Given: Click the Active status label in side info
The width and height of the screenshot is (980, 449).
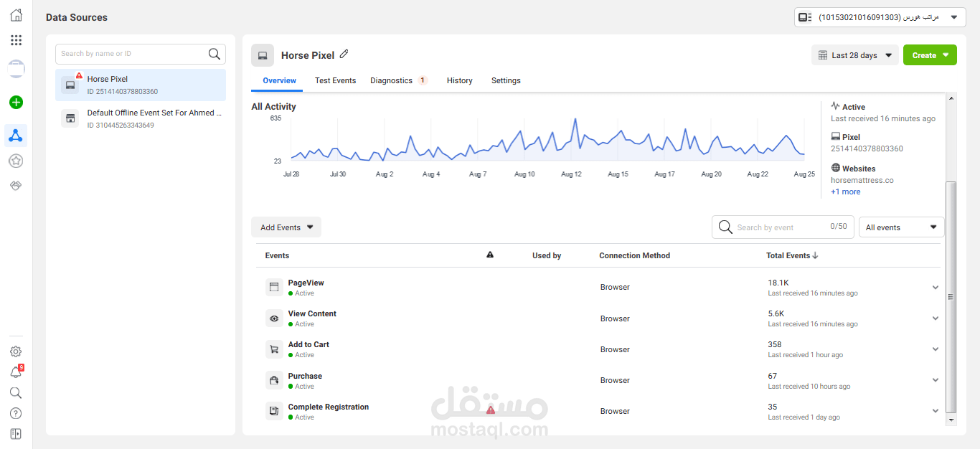Looking at the screenshot, I should [x=854, y=107].
